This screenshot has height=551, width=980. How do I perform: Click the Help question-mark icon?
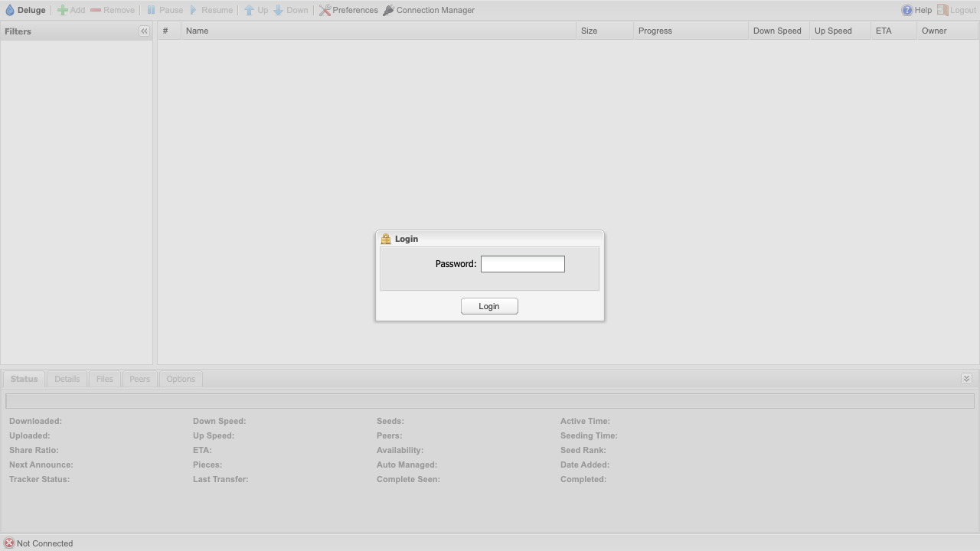[907, 10]
